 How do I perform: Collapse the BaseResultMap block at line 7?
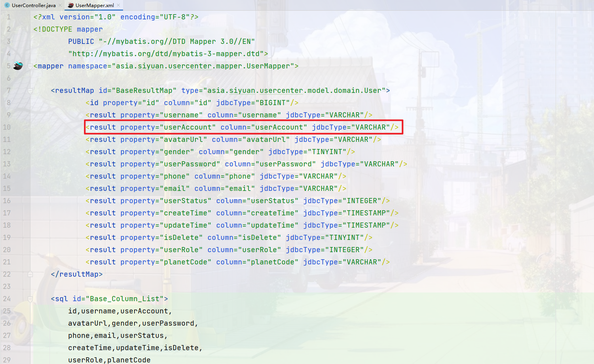30,90
